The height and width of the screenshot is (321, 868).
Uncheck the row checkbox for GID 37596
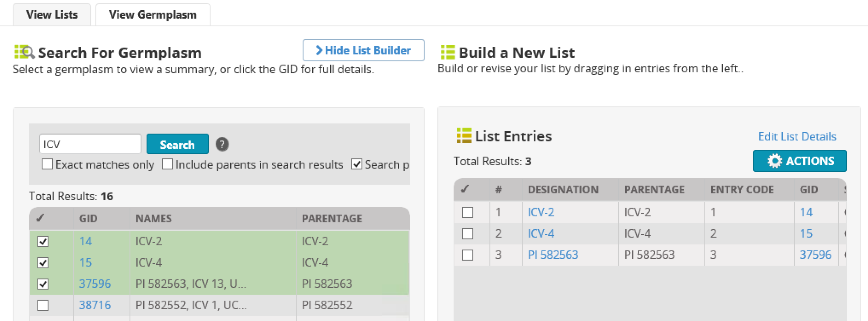43,284
